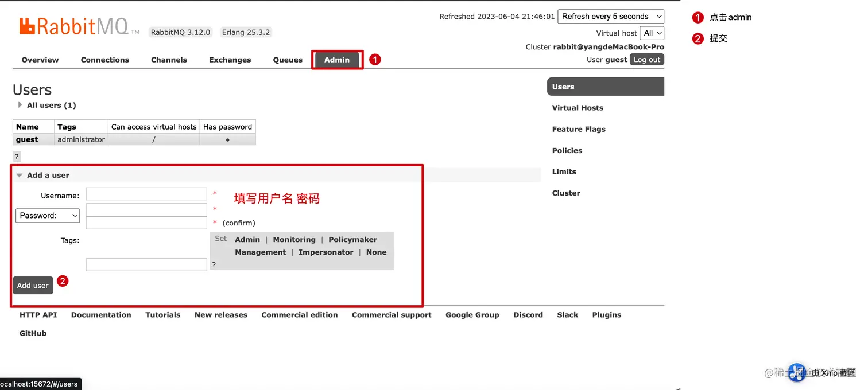Open the Plugins footer link
This screenshot has height=390, width=868.
(607, 315)
